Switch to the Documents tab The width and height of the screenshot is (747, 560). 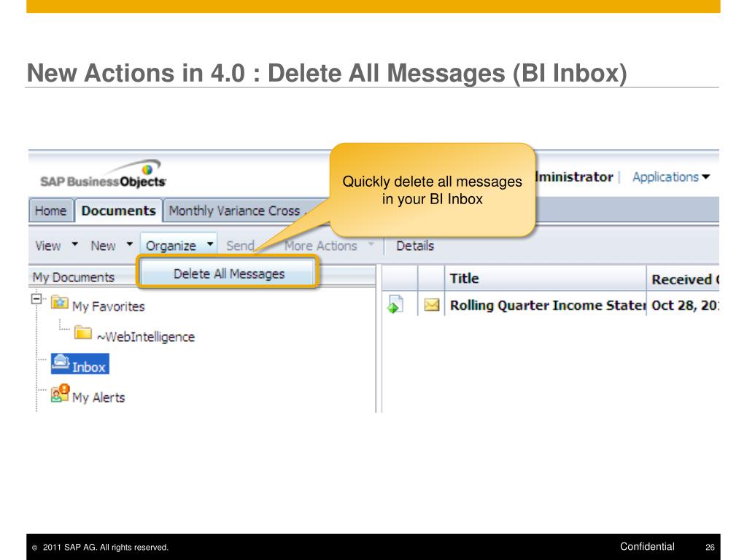(119, 211)
